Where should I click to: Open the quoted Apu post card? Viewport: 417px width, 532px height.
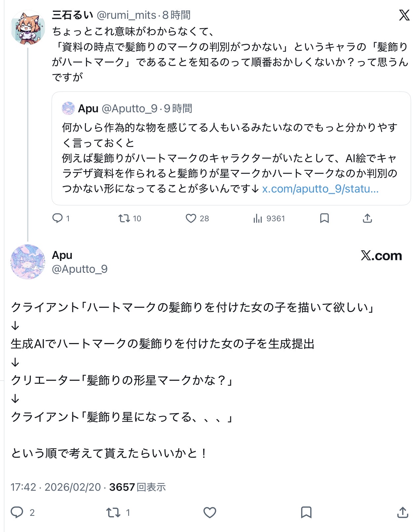[231, 149]
